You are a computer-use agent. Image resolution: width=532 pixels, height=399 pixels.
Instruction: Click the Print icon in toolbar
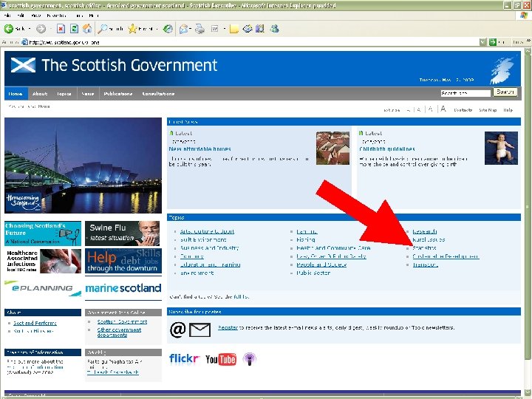pyautogui.click(x=199, y=29)
